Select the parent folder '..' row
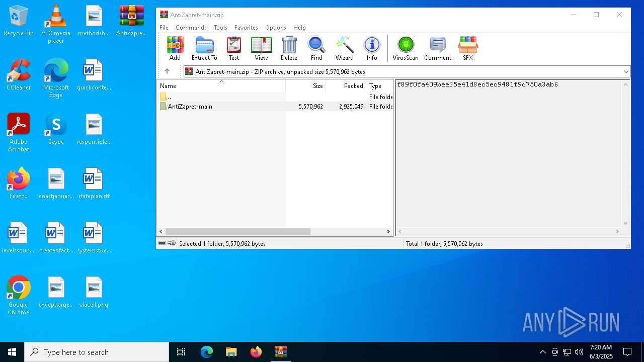Screen dimensions: 644x362 point(275,97)
